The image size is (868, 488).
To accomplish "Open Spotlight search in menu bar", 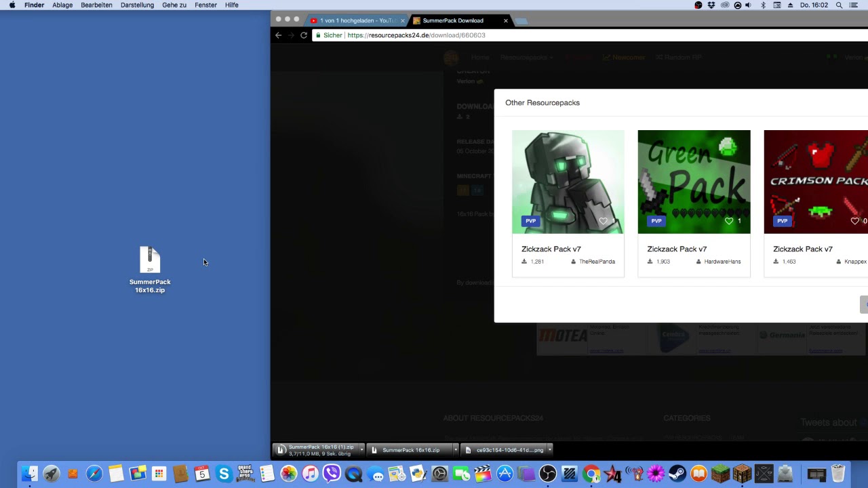I will 839,5.
